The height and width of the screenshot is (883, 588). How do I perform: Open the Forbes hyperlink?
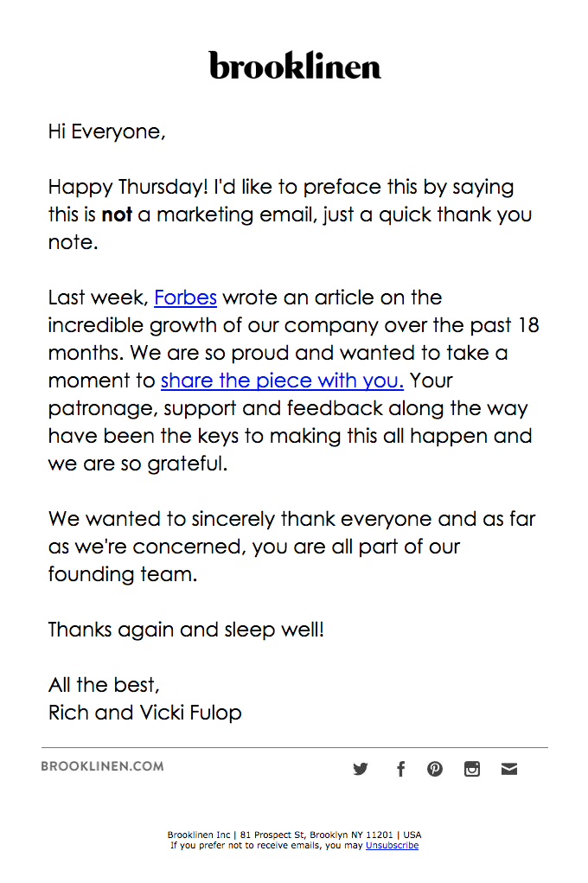(x=185, y=298)
